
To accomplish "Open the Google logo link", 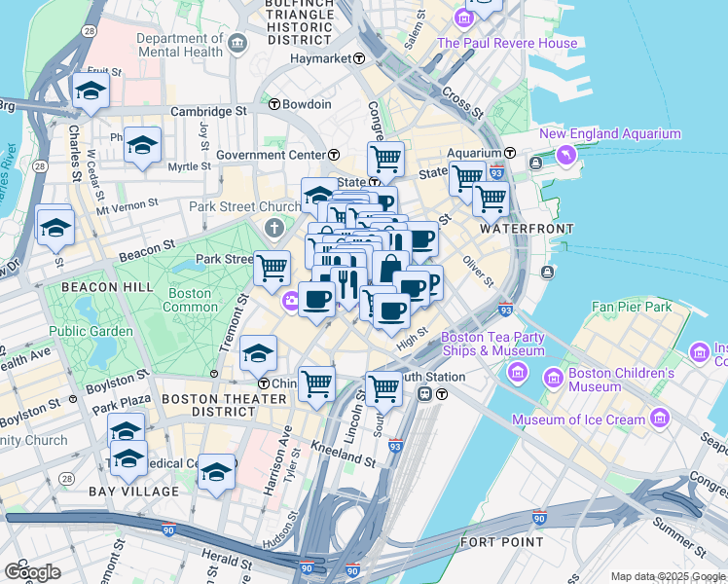I will tap(32, 572).
